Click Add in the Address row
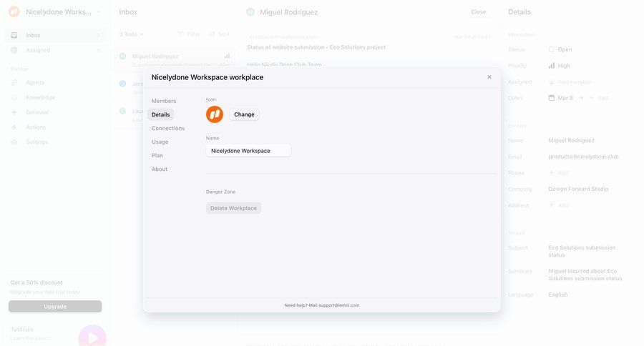644x346 pixels. 559,205
